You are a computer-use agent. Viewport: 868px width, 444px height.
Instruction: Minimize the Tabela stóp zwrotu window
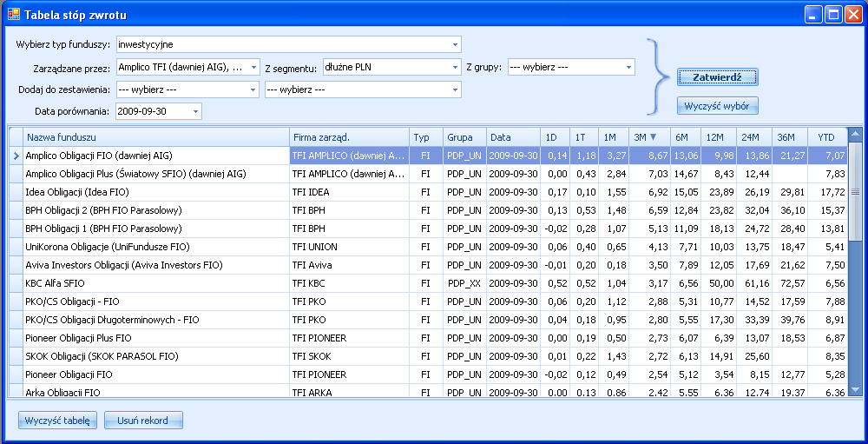coord(814,15)
